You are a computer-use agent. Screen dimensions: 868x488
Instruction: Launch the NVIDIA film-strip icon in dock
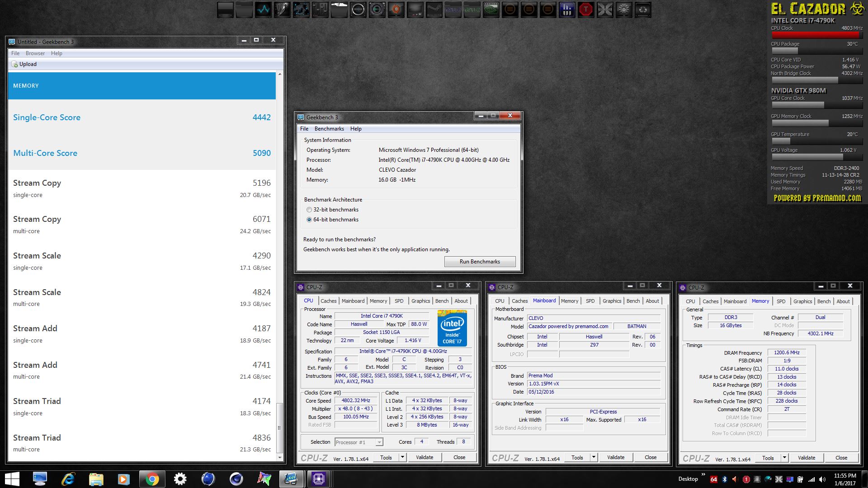tap(491, 9)
